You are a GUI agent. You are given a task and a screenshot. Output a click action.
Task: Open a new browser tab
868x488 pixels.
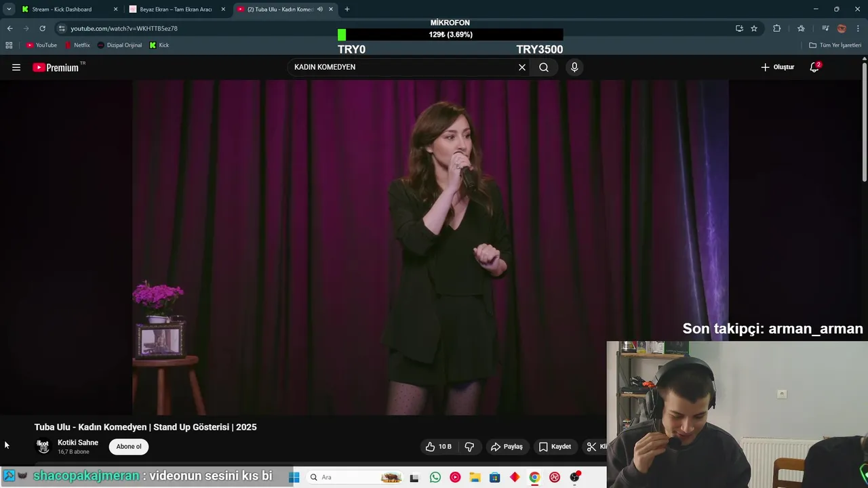point(347,9)
